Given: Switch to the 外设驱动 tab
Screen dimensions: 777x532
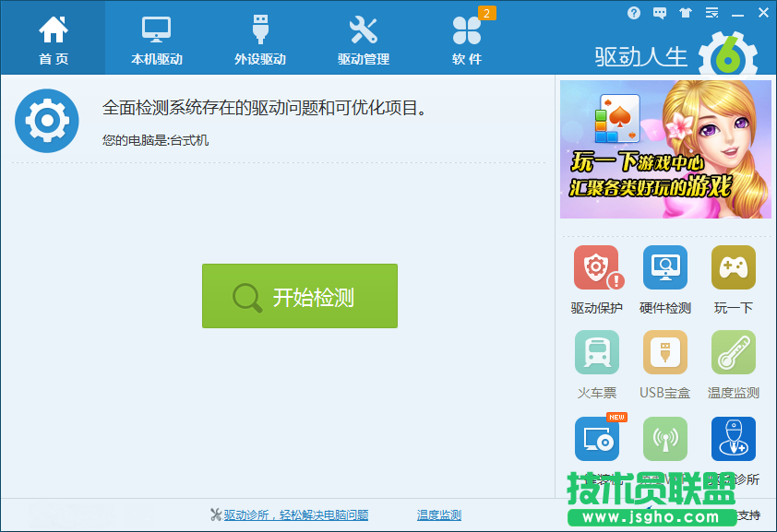Looking at the screenshot, I should [x=260, y=39].
